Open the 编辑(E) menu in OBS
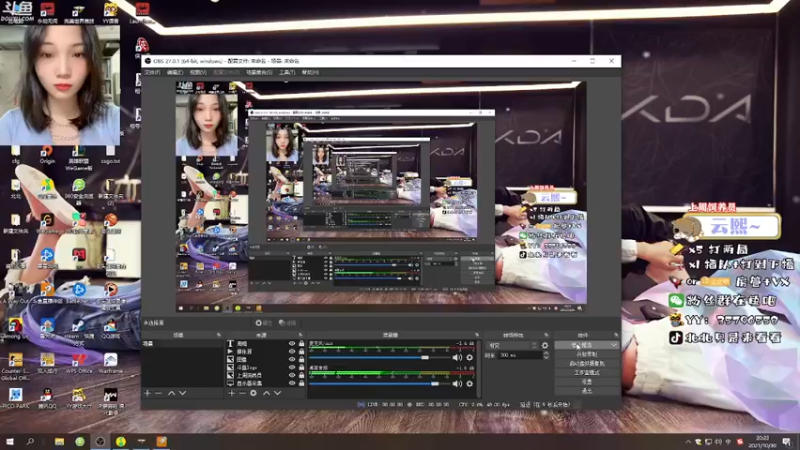Screen dimensions: 800x450 point(175,72)
